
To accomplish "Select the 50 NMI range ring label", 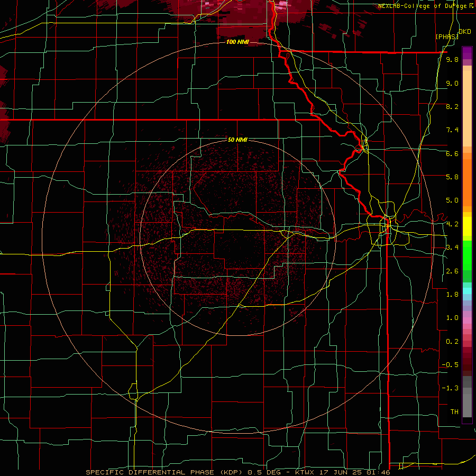I will [x=237, y=140].
